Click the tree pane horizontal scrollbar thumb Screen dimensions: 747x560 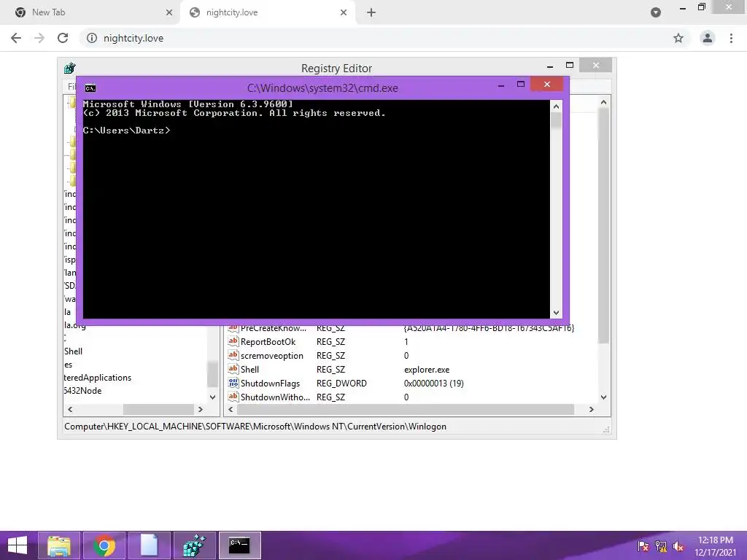click(158, 410)
